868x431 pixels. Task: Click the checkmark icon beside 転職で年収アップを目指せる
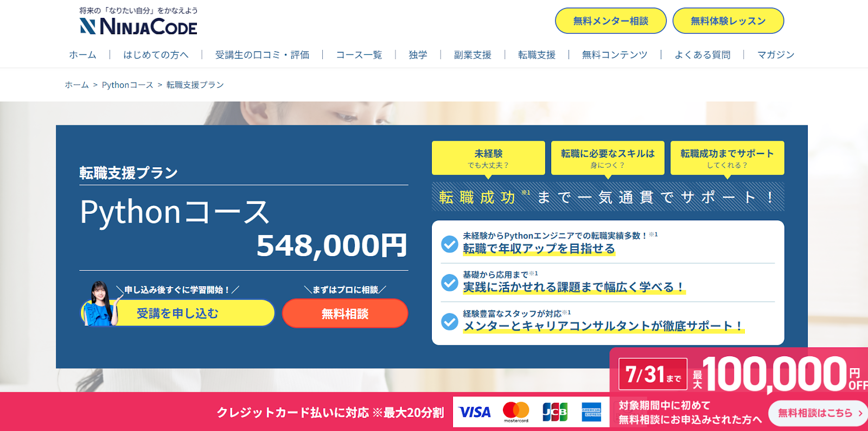tap(450, 244)
